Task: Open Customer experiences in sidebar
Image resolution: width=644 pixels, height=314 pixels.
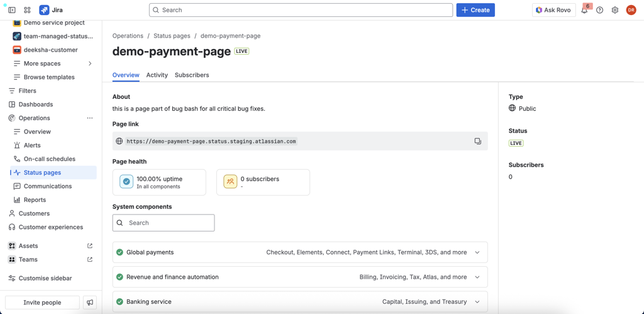Action: coord(51,227)
